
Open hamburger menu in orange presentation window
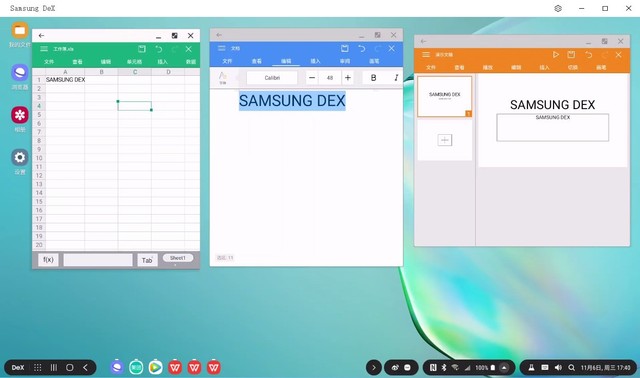426,54
